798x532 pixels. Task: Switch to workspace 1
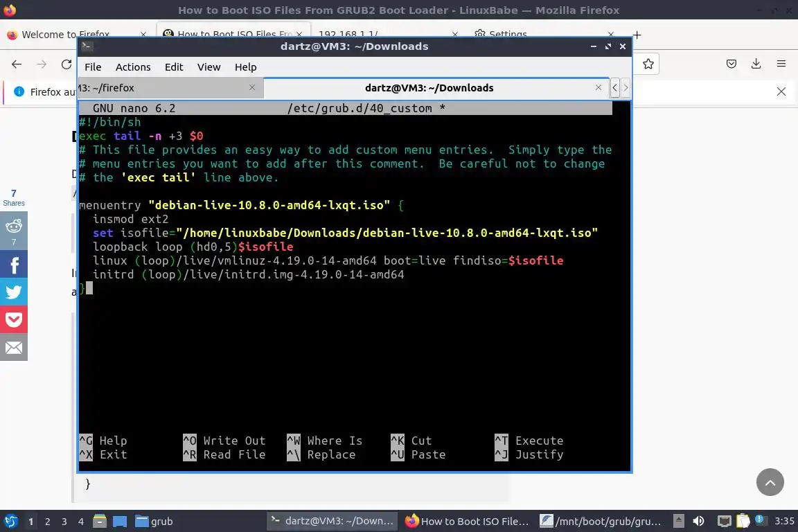[31, 522]
